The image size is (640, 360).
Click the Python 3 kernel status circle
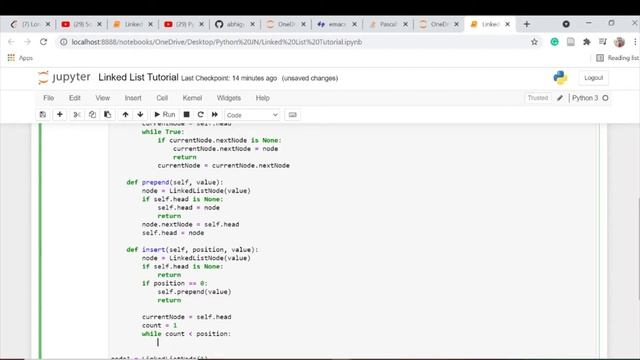click(x=605, y=98)
